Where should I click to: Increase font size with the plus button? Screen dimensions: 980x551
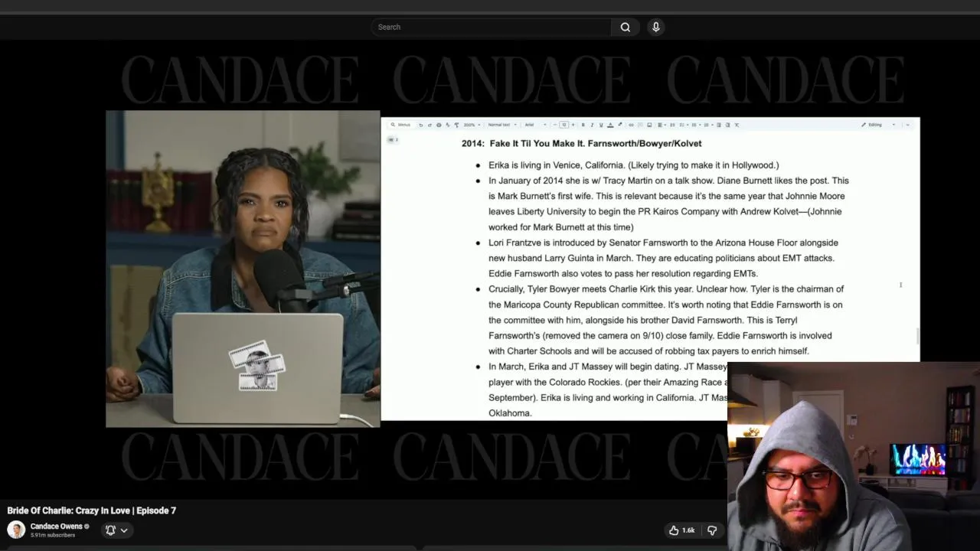point(573,125)
